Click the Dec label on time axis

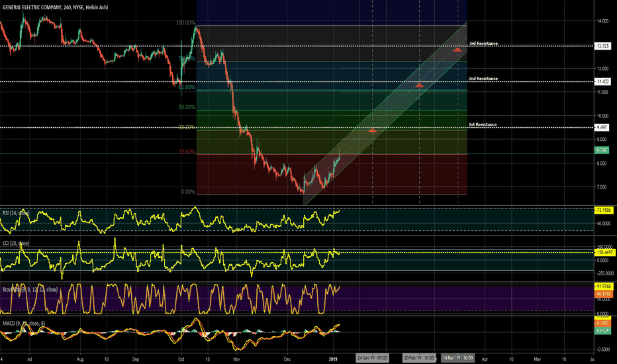pos(287,359)
